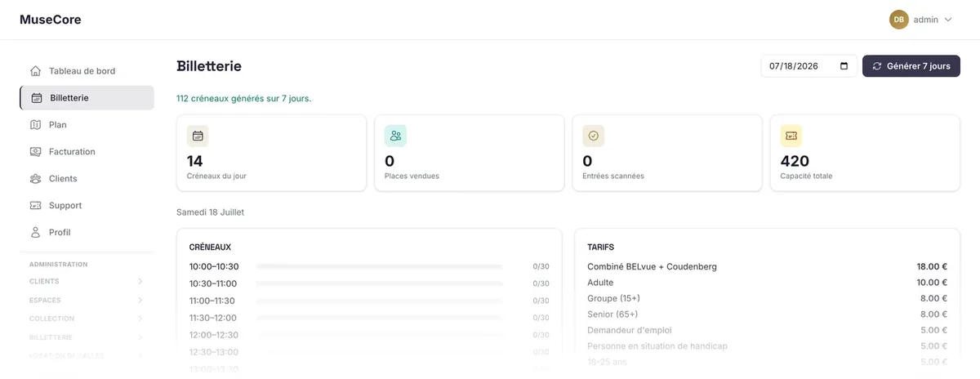The width and height of the screenshot is (980, 379).
Task: Select the Plan map icon
Action: tap(35, 125)
